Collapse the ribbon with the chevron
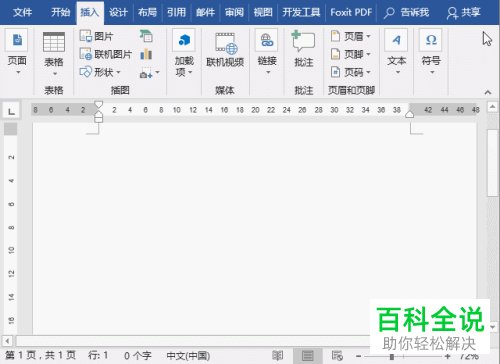This screenshot has width=500, height=364. pos(488,92)
